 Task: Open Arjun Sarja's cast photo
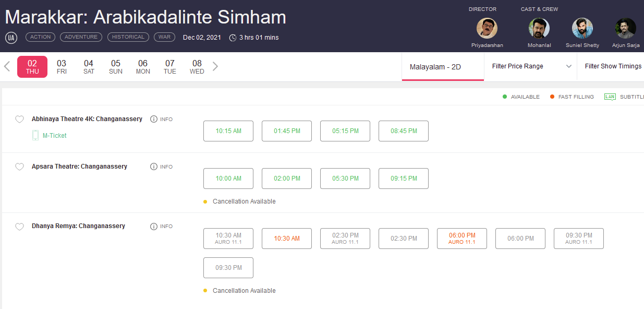[626, 28]
